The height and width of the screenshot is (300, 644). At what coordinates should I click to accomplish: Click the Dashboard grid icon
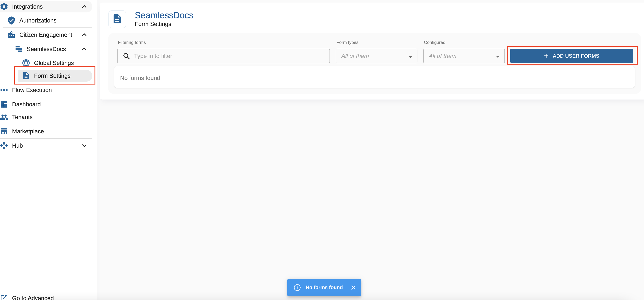pyautogui.click(x=4, y=104)
